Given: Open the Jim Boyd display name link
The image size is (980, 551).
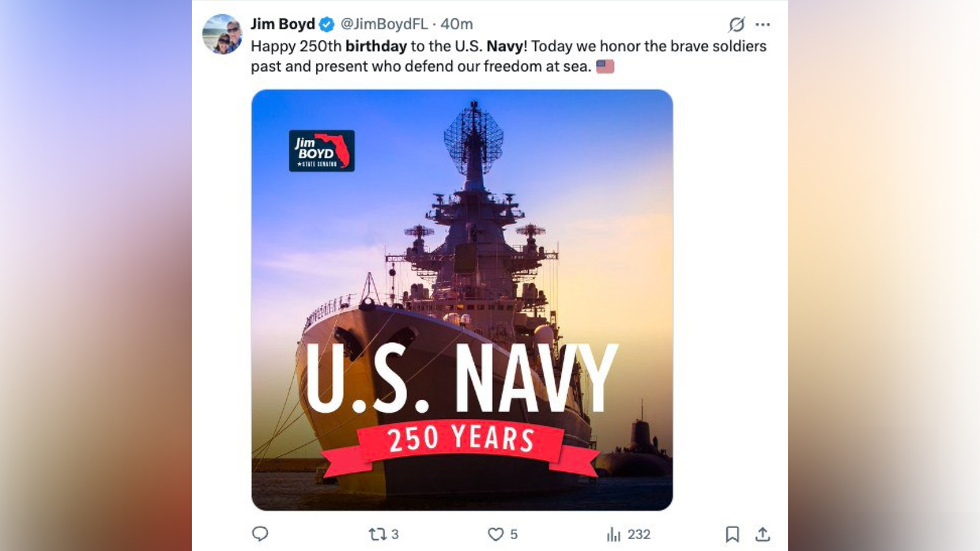Looking at the screenshot, I should [x=283, y=25].
